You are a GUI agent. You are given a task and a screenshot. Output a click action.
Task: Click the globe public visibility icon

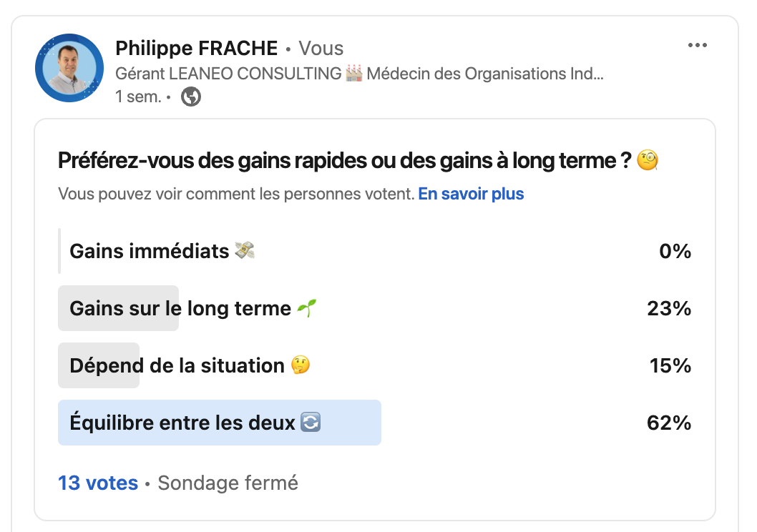[x=191, y=97]
